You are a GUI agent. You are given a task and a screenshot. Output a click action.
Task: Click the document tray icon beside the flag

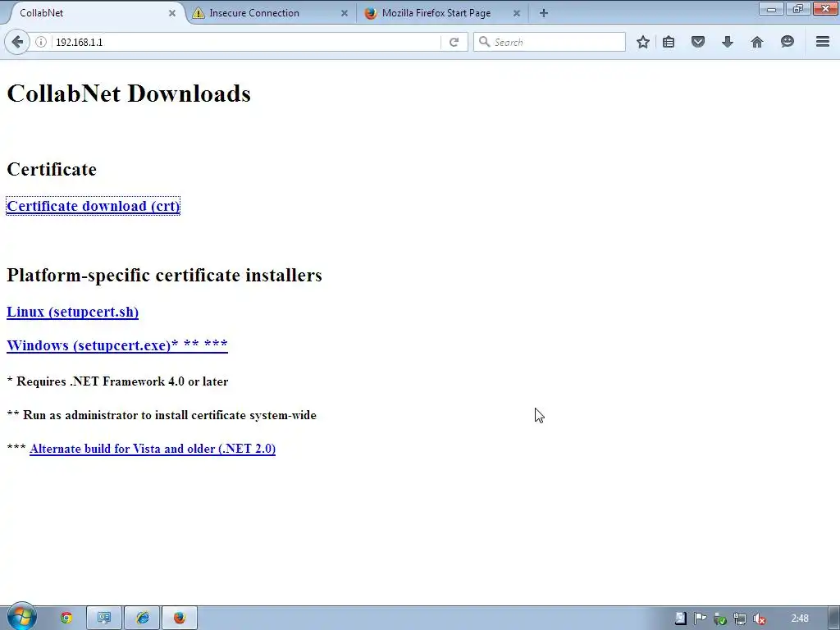click(x=680, y=619)
